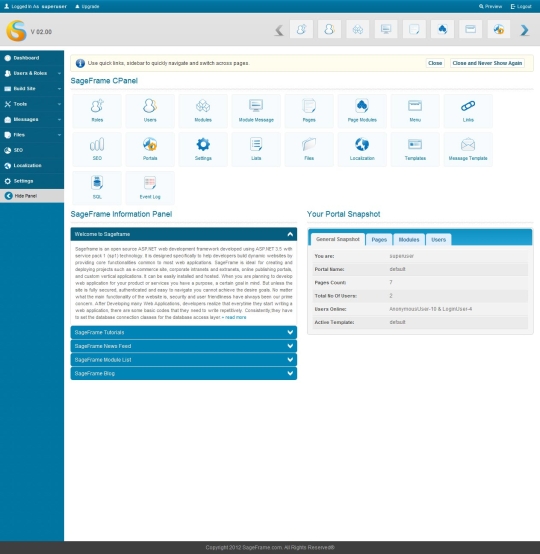Open the Menu icon in CPanel grid

415,111
